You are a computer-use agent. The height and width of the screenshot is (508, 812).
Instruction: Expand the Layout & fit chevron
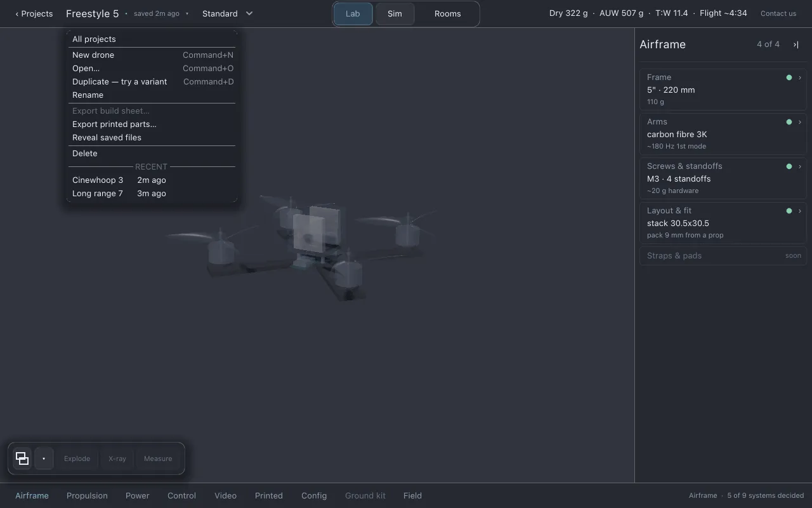point(799,211)
